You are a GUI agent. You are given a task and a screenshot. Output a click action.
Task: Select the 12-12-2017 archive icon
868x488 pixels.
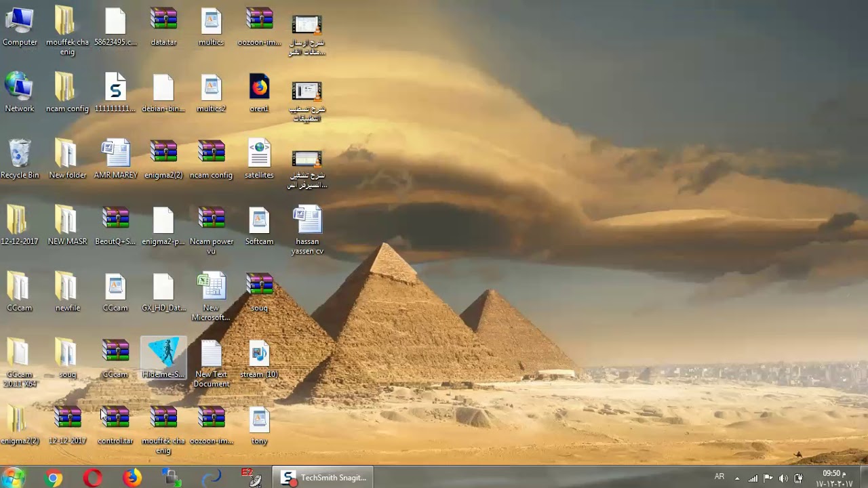68,426
